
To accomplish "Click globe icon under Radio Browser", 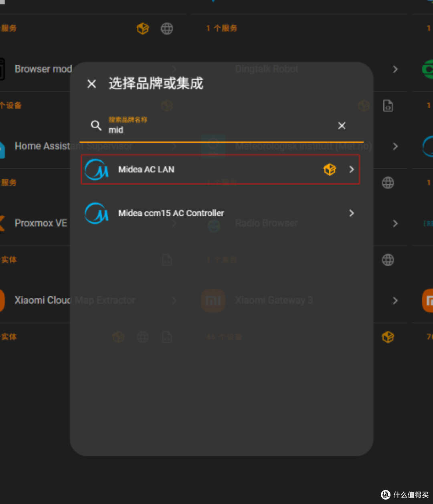I will [388, 260].
